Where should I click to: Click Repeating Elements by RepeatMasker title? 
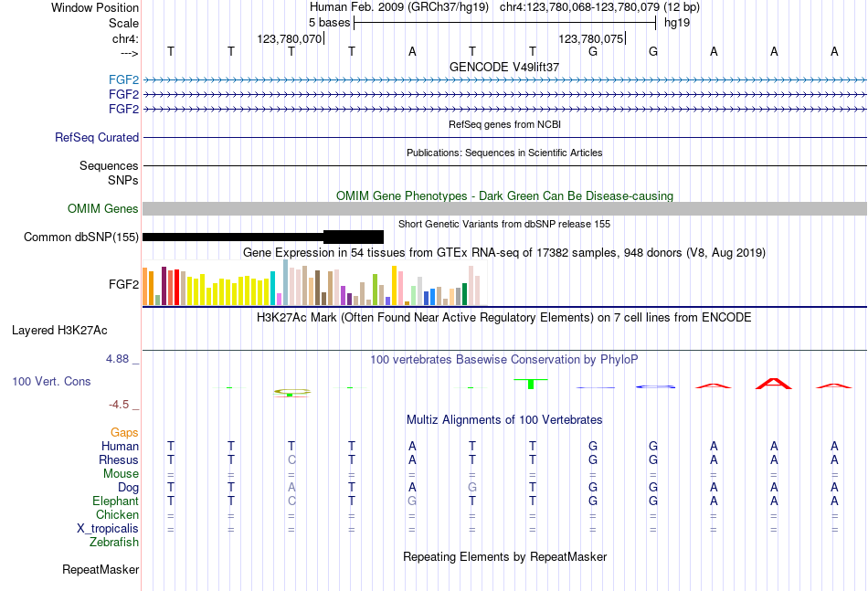(504, 556)
